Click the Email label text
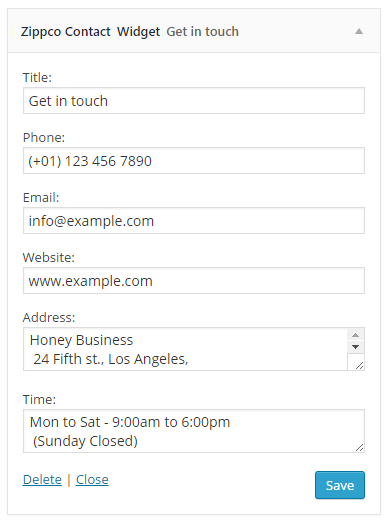 (41, 198)
